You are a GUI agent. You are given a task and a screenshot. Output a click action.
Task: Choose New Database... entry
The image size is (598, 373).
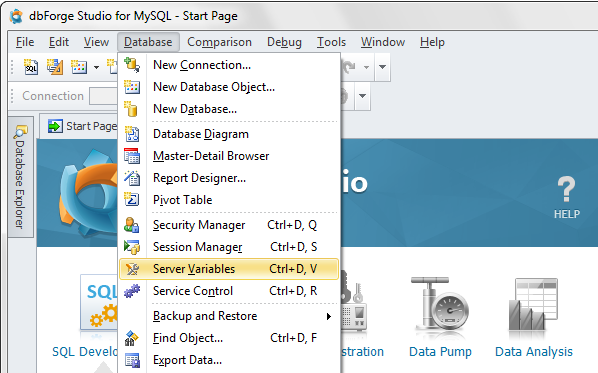tap(229, 109)
